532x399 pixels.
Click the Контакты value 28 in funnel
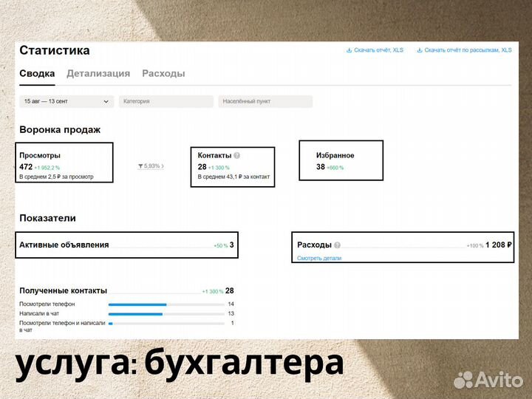pyautogui.click(x=202, y=167)
